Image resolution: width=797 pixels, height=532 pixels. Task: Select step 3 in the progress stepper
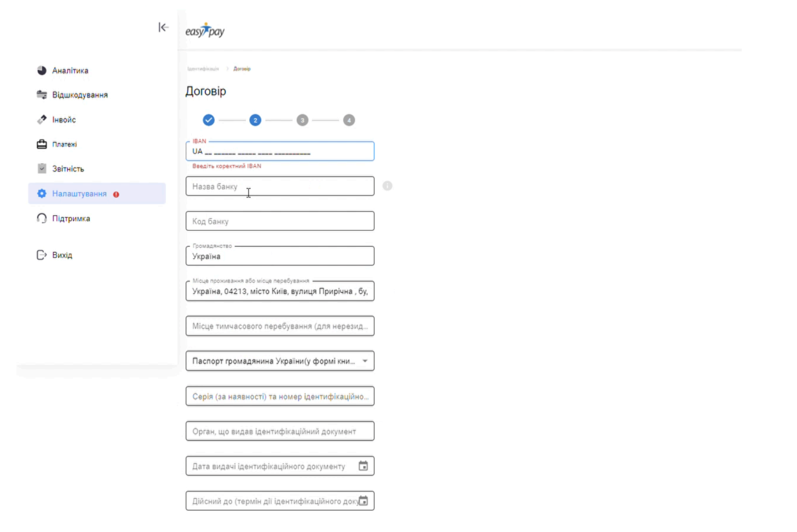[x=302, y=120]
